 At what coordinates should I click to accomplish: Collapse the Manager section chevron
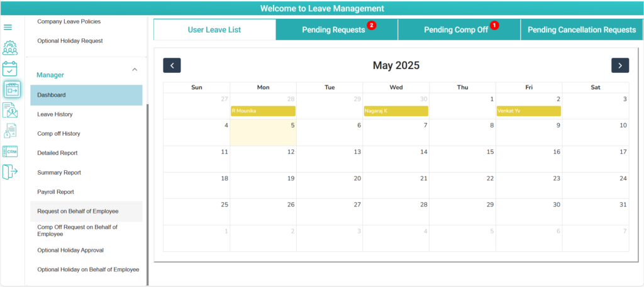pyautogui.click(x=135, y=70)
